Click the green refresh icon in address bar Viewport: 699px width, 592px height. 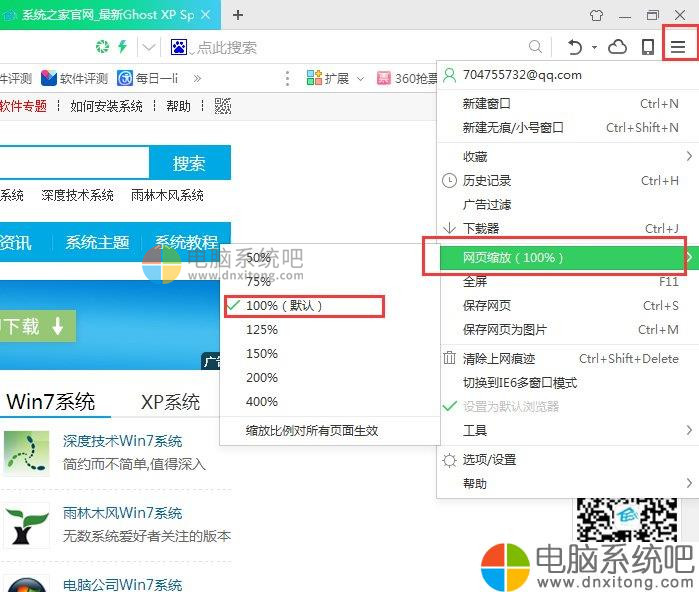click(103, 46)
